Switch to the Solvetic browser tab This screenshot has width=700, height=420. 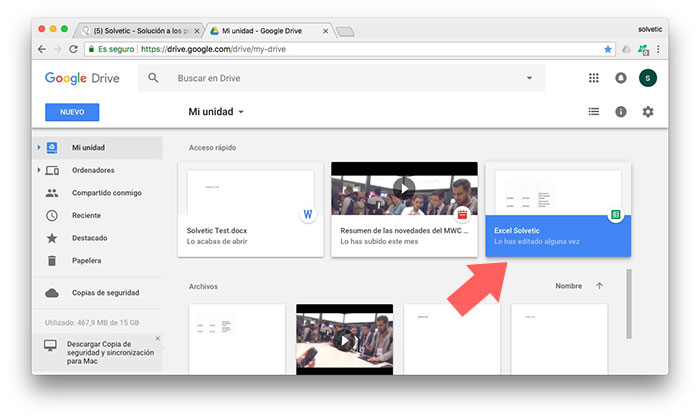click(x=138, y=31)
